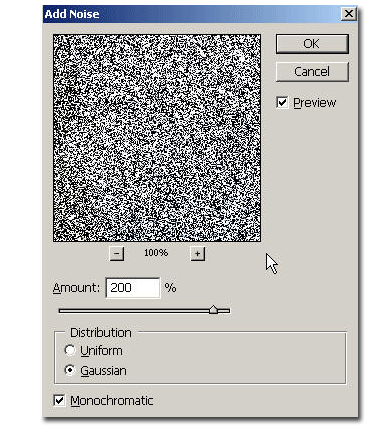Zoom in the preview with plus button
The width and height of the screenshot is (390, 431).
(x=197, y=253)
